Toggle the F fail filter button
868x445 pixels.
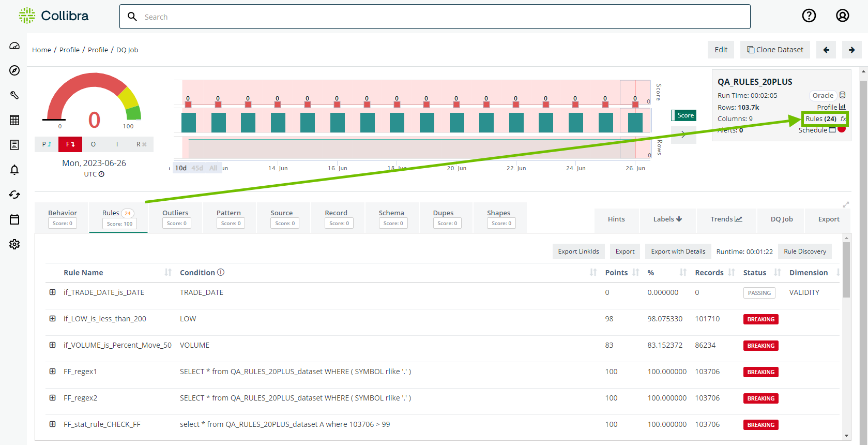pos(70,144)
